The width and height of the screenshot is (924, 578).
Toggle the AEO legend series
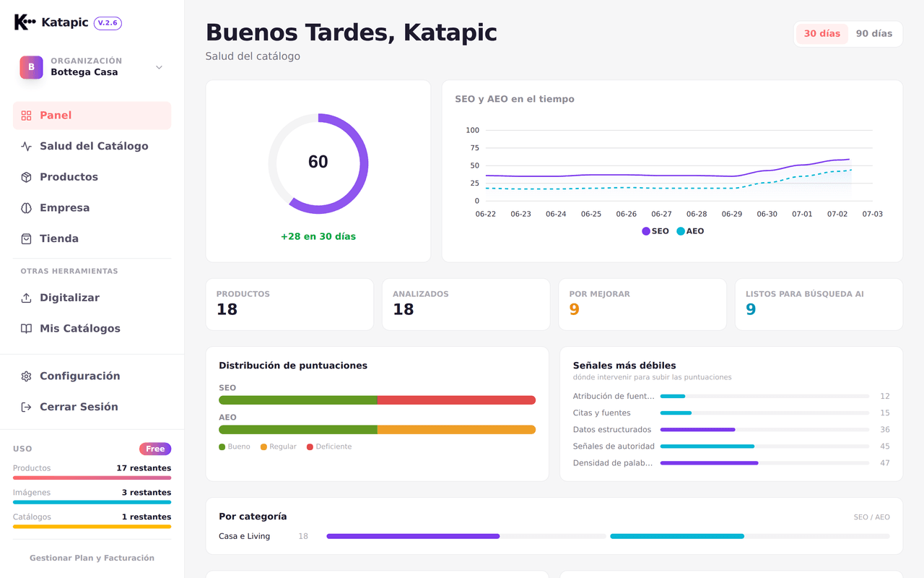[690, 231]
